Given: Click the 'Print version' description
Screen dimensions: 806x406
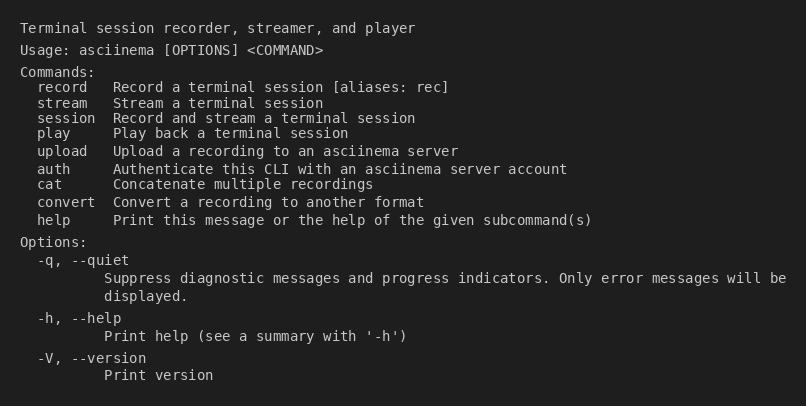Looking at the screenshot, I should [158, 376].
